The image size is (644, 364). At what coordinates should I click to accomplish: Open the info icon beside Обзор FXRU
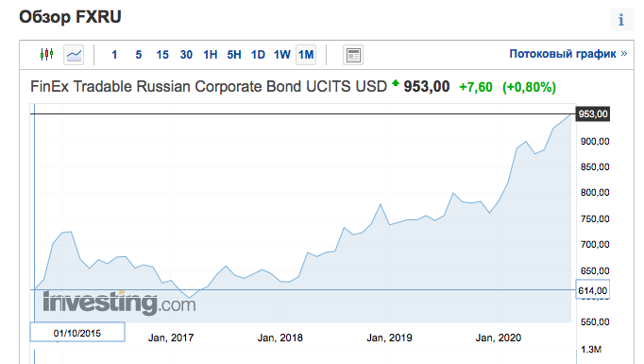(x=622, y=19)
